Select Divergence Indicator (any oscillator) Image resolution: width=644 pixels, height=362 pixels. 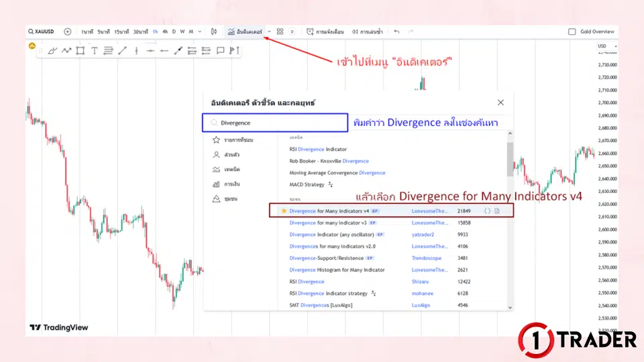click(331, 235)
